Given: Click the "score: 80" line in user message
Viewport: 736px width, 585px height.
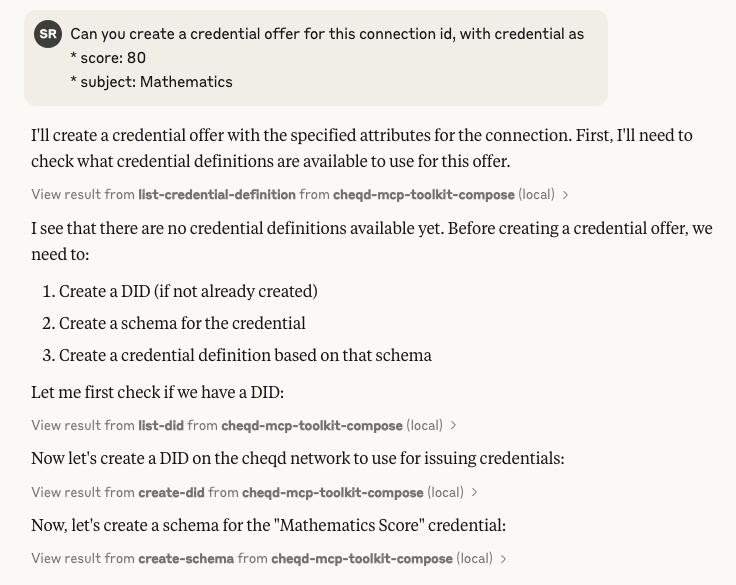Looking at the screenshot, I should tap(108, 58).
